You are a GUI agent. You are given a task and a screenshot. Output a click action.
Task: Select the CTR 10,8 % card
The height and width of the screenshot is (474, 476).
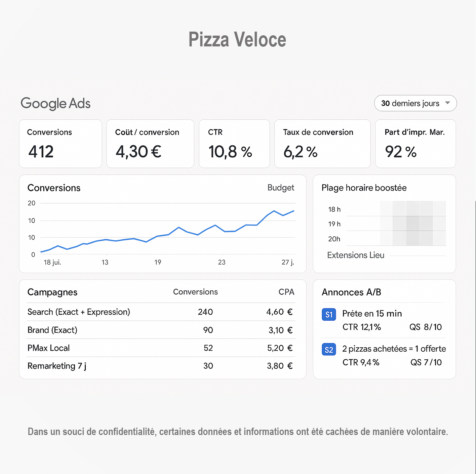tap(234, 144)
